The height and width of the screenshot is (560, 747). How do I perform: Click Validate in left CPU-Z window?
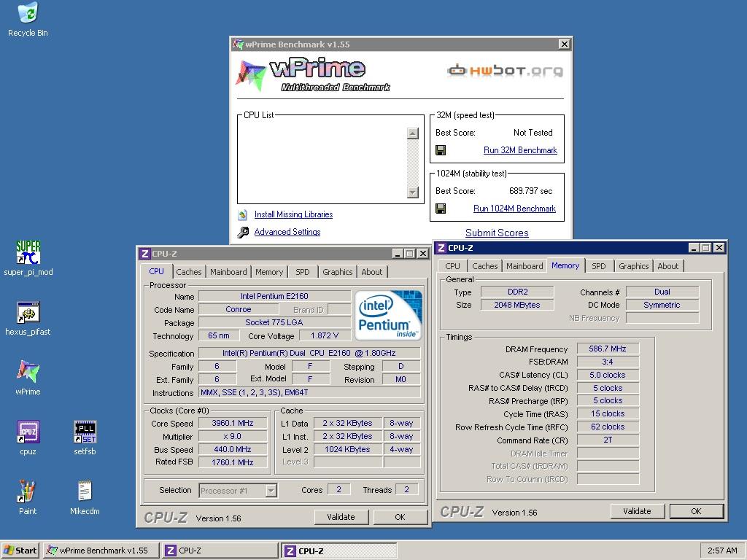pos(341,517)
